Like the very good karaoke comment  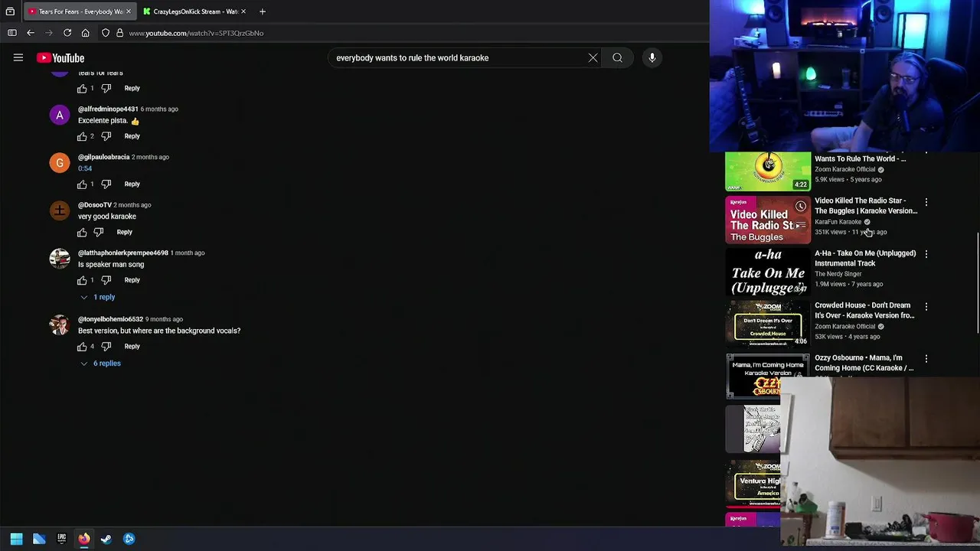click(82, 232)
